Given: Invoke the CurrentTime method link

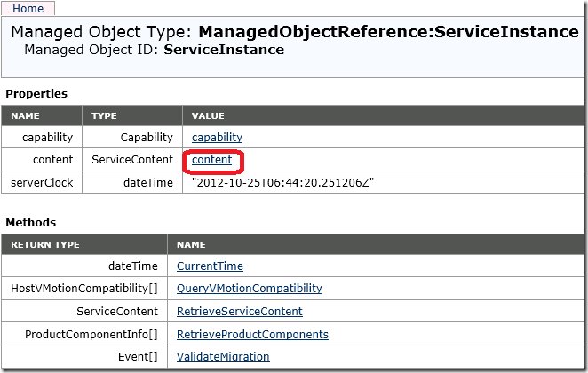Looking at the screenshot, I should coord(210,266).
